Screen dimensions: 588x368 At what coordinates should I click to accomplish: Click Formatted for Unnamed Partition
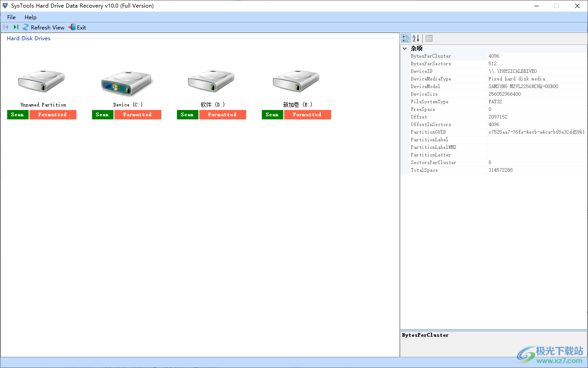53,114
